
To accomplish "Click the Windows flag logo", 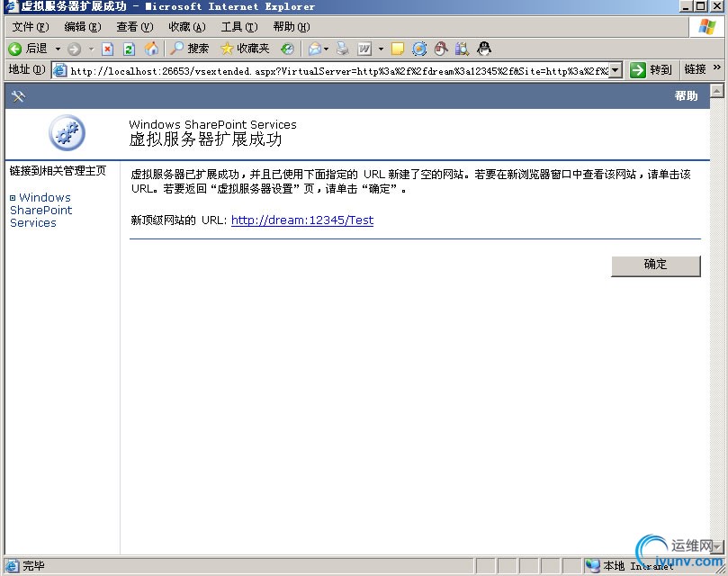I will pyautogui.click(x=707, y=27).
